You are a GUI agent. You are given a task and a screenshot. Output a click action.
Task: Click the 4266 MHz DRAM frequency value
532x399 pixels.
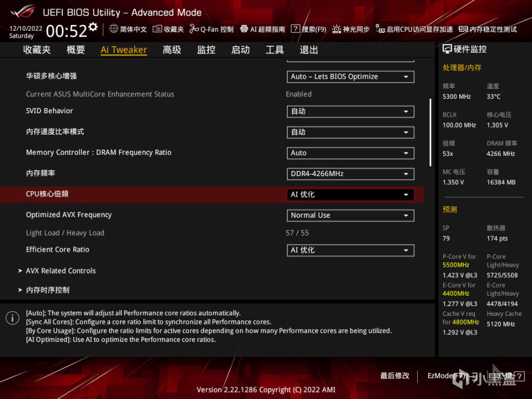[x=501, y=154]
